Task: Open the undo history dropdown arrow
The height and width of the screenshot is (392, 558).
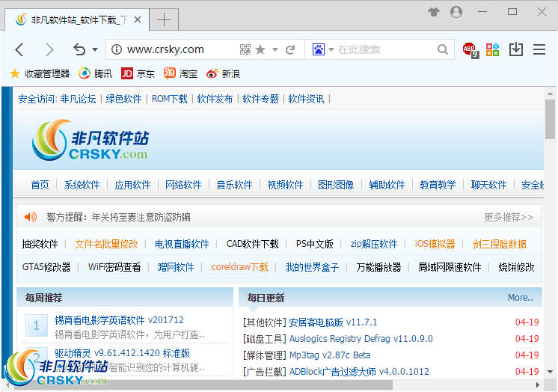Action: [x=95, y=49]
